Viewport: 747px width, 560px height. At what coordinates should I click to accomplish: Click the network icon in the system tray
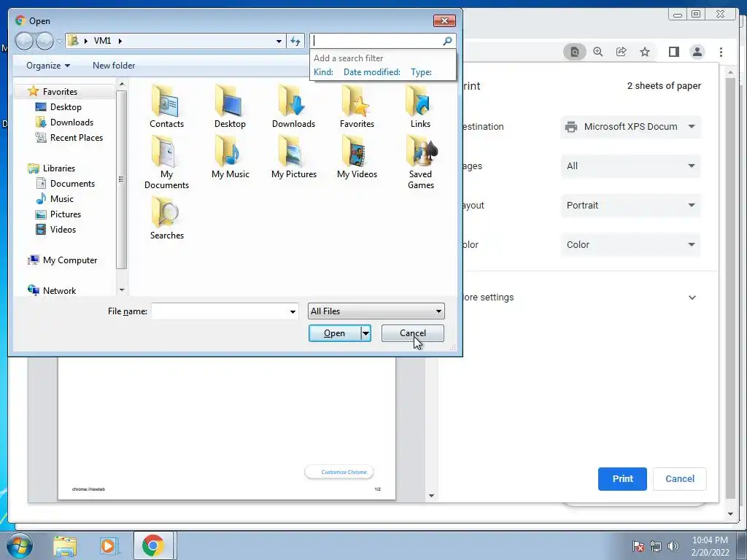pos(656,546)
